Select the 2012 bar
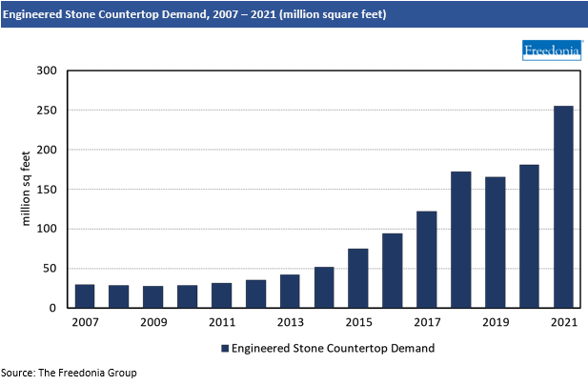Image resolution: width=588 pixels, height=385 pixels. click(255, 294)
